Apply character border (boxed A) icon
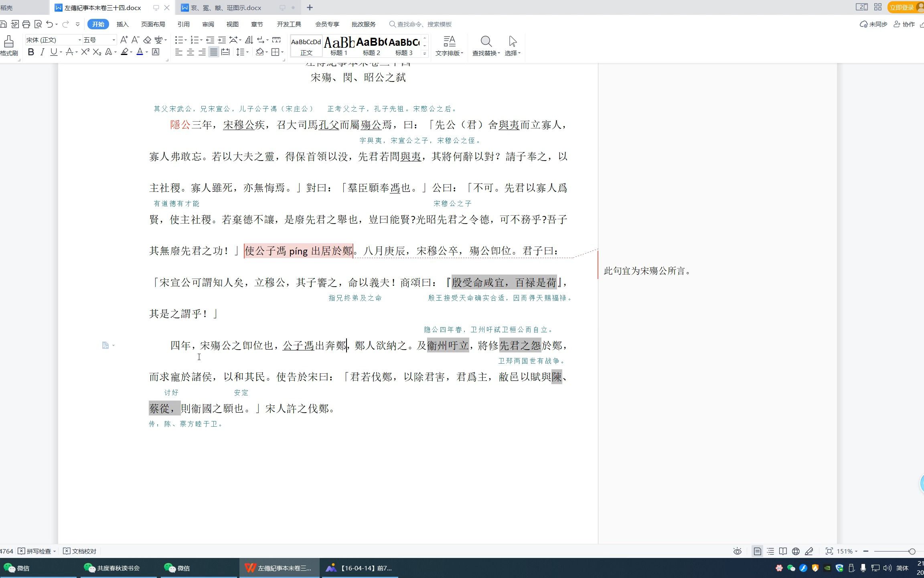 click(156, 52)
